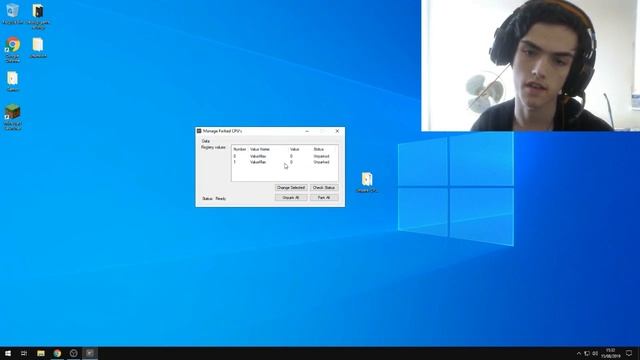
Task: Select registry value row number 1
Action: [284, 162]
